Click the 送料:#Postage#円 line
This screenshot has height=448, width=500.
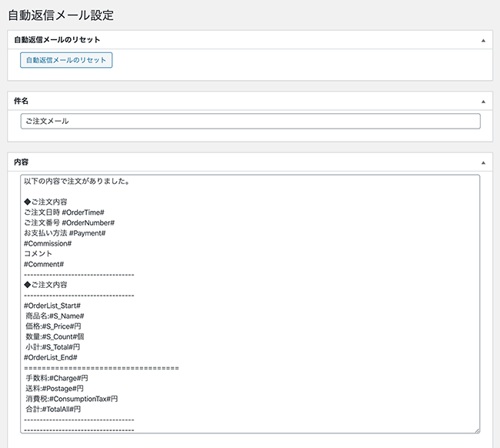tap(55, 389)
